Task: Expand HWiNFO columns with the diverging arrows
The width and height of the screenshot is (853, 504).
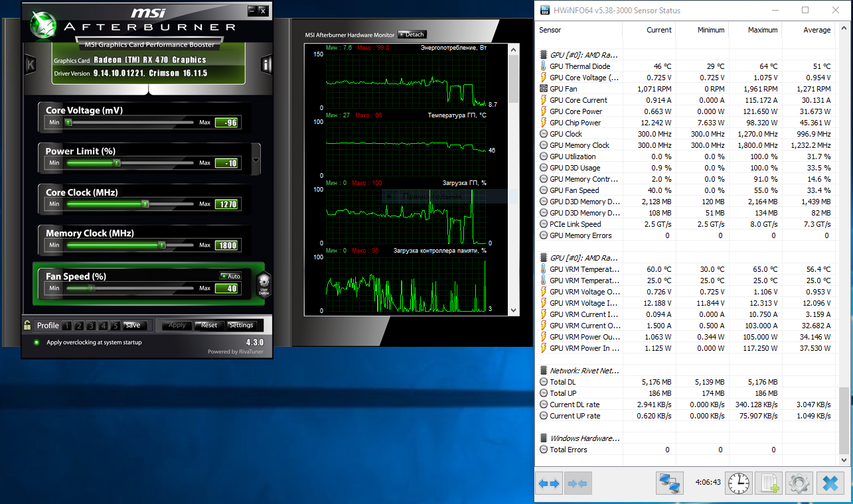Action: pyautogui.click(x=549, y=483)
